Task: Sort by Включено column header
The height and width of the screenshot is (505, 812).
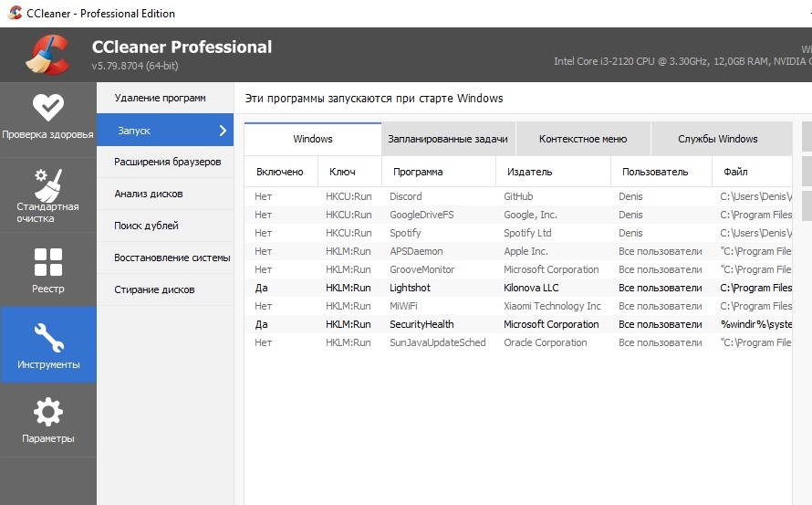Action: point(281,172)
